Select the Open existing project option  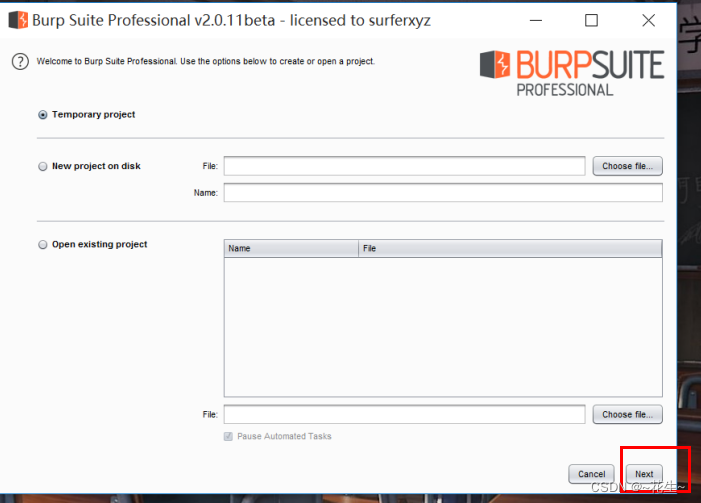(x=42, y=245)
